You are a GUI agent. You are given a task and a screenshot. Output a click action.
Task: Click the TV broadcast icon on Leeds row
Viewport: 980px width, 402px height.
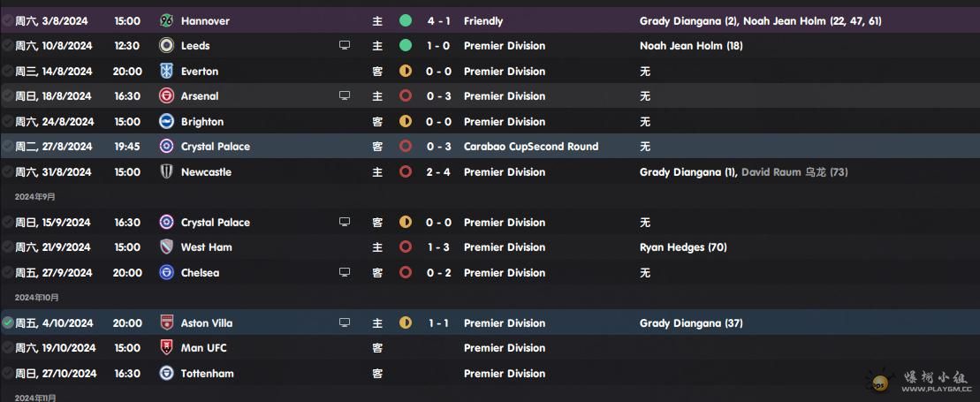click(x=345, y=45)
